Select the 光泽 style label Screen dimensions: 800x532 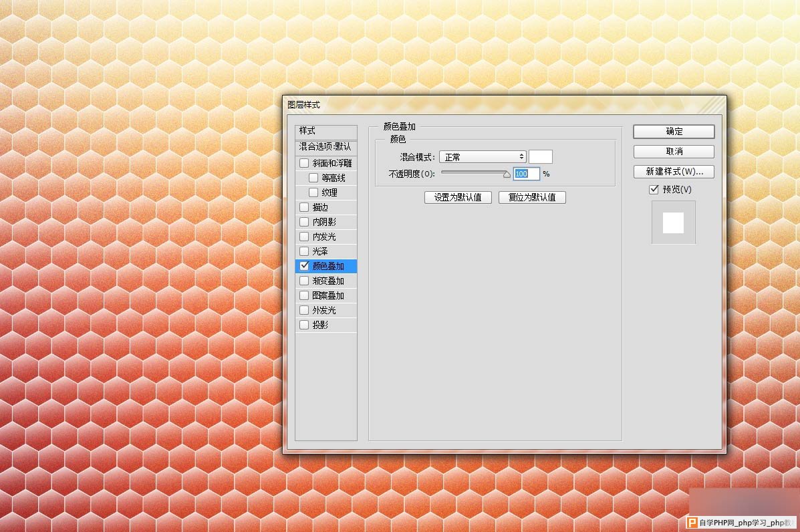click(x=320, y=251)
